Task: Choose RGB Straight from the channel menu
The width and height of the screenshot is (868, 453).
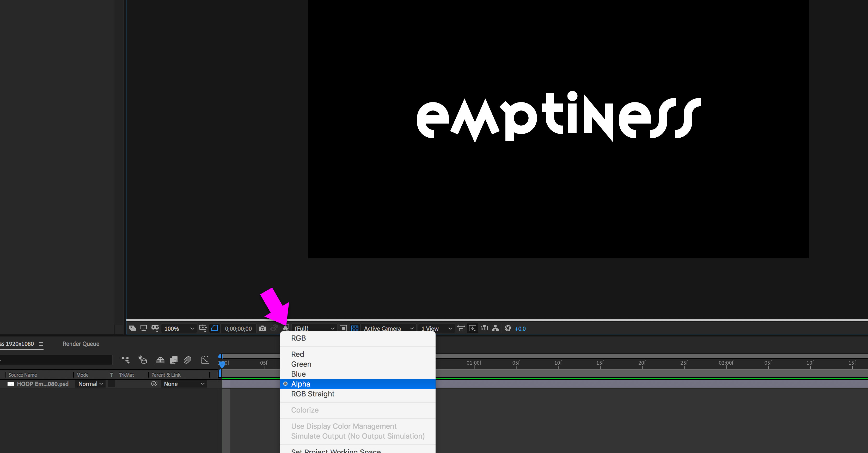Action: (x=313, y=394)
